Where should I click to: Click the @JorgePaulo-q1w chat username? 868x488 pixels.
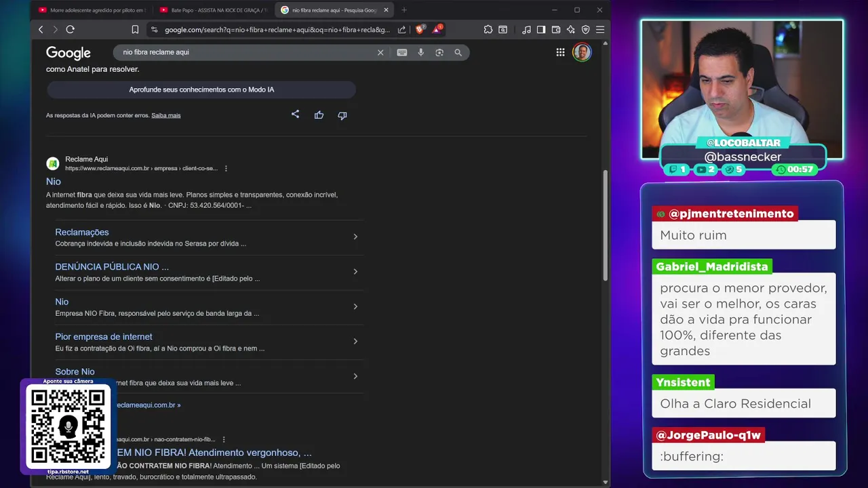[x=709, y=435]
